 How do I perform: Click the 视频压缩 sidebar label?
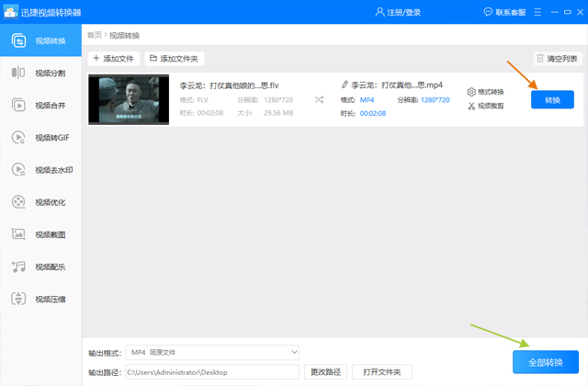coord(51,299)
